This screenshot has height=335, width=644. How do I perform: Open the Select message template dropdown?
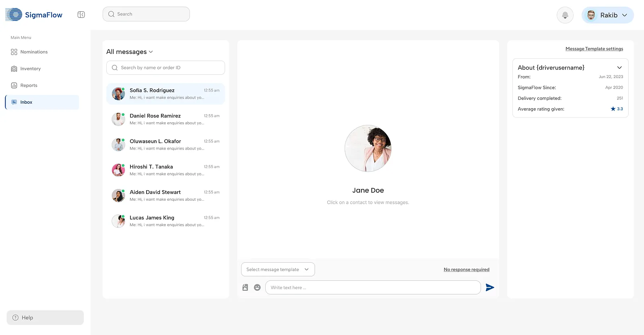coord(278,269)
